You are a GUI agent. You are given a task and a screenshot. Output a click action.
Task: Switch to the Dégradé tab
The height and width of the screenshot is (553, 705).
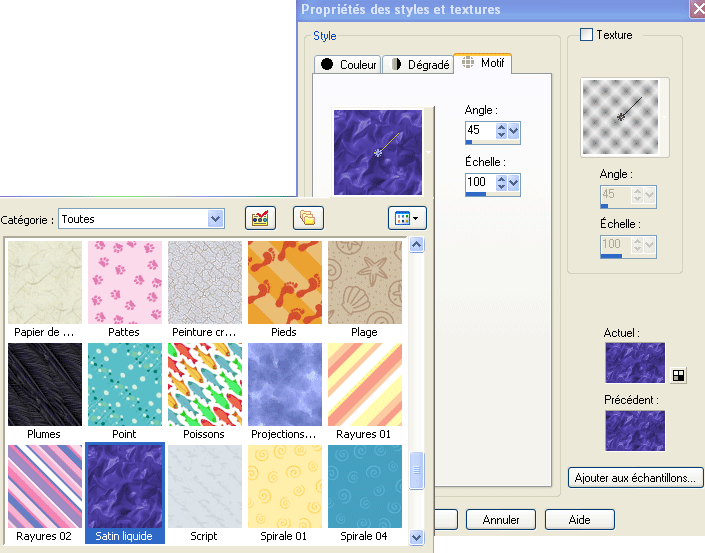coord(417,64)
